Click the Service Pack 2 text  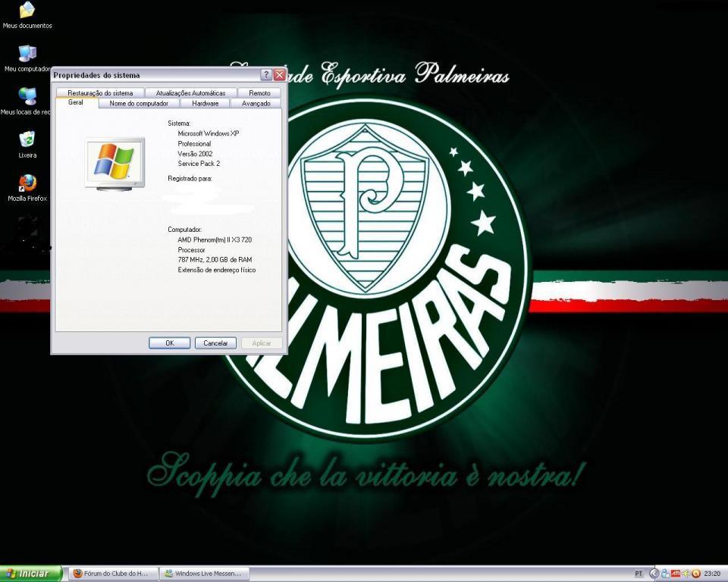[x=199, y=164]
